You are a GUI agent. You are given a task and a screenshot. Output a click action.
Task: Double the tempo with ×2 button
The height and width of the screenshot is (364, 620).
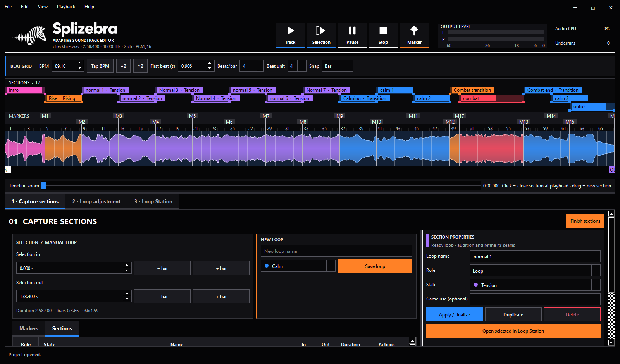point(140,66)
